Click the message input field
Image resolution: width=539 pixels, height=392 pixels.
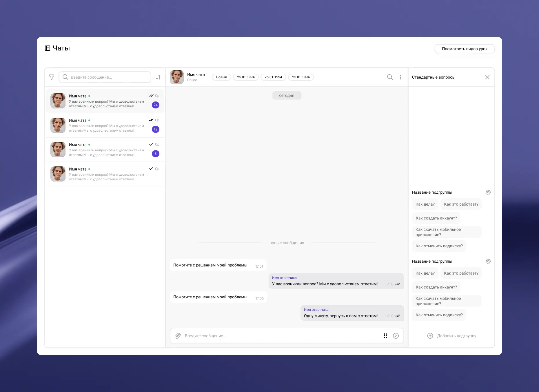click(x=278, y=336)
